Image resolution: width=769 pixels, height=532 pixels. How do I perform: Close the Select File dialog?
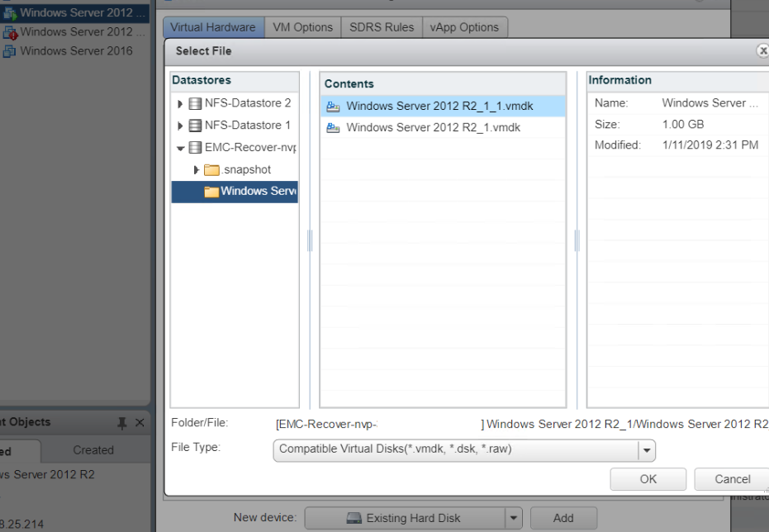click(763, 50)
